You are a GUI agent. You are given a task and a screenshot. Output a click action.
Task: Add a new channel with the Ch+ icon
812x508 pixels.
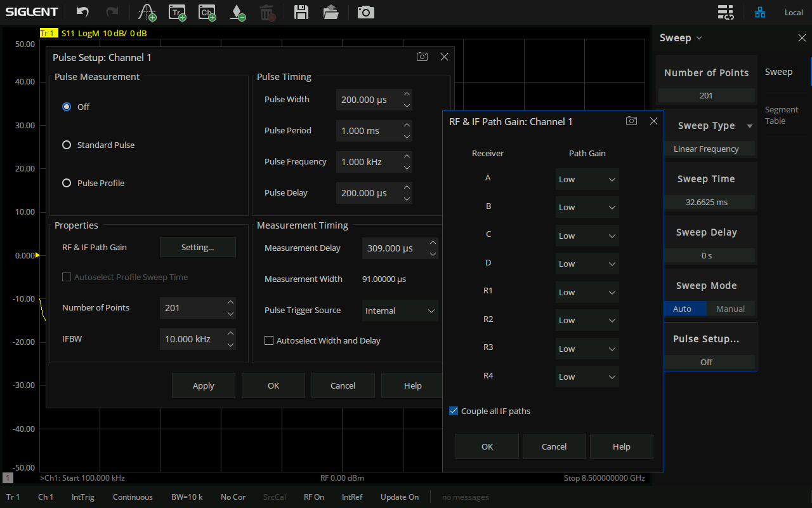206,12
